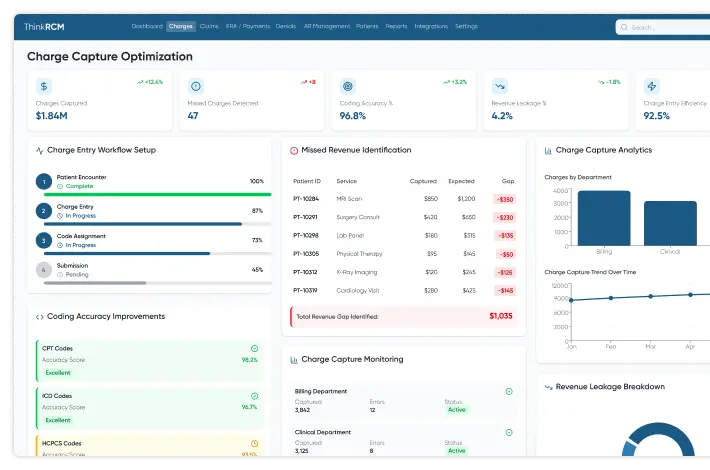Viewport: 710px width, 470px height.
Task: Select patient row PT-10298
Action: click(x=404, y=235)
